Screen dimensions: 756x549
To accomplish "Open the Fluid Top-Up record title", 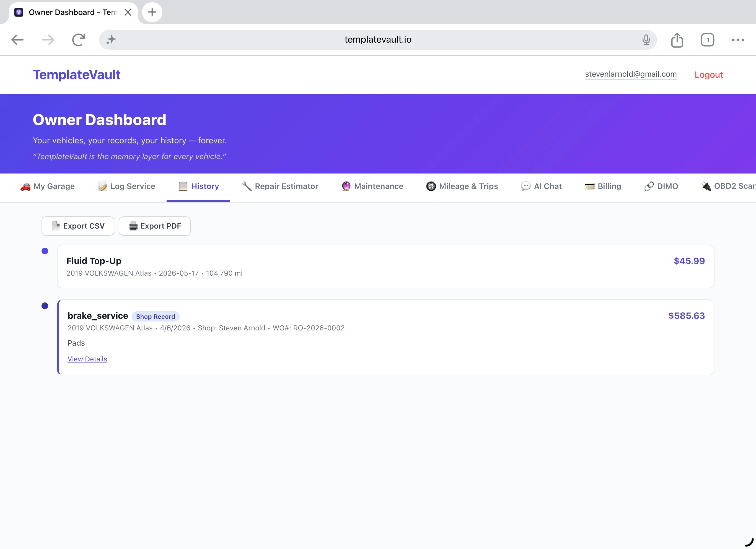I will click(94, 261).
